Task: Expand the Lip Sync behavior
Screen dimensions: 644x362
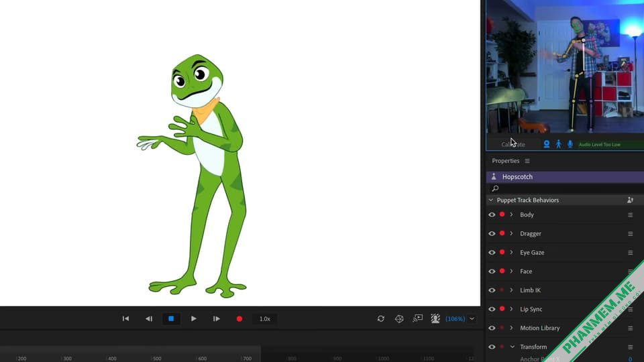Action: coord(511,309)
